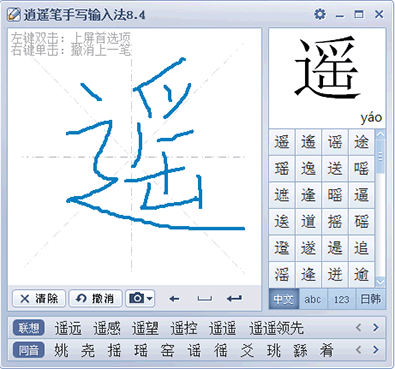Choose candidate character 道 in grid
This screenshot has height=369, width=395.
click(308, 222)
